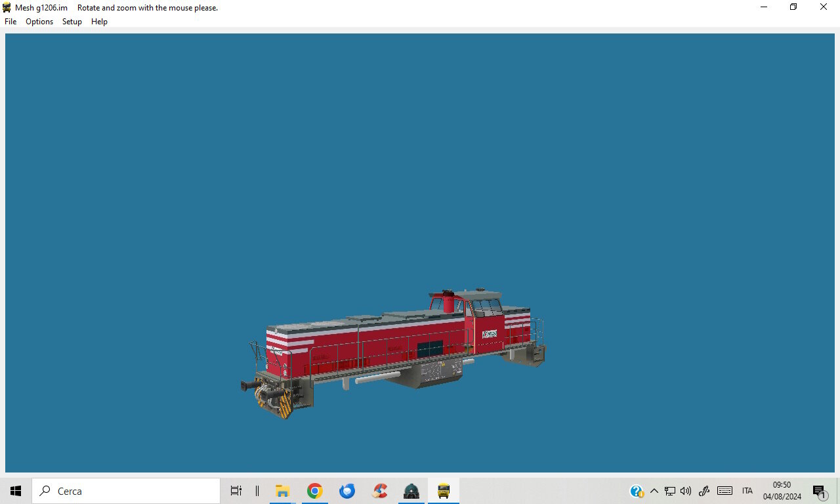The width and height of the screenshot is (840, 504).
Task: Open the volume control tray icon
Action: click(x=686, y=491)
